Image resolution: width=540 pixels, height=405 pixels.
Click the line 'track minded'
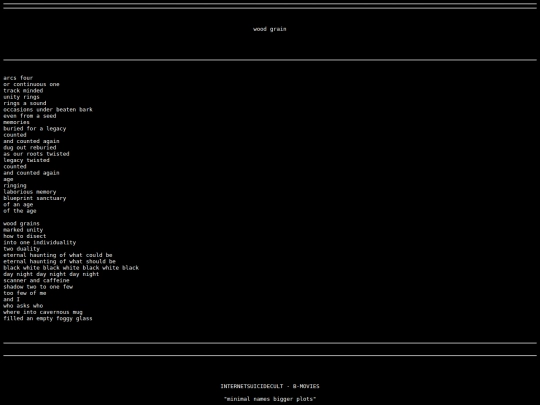tap(23, 91)
